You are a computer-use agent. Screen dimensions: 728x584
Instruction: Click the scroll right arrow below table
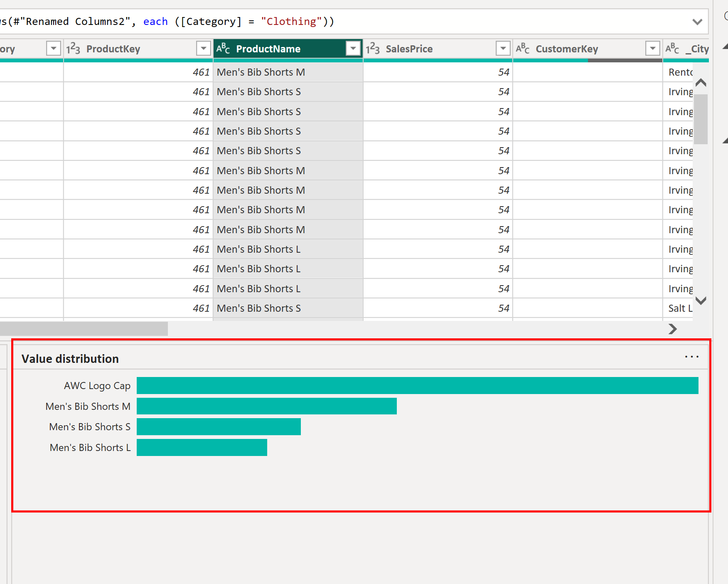(x=673, y=329)
